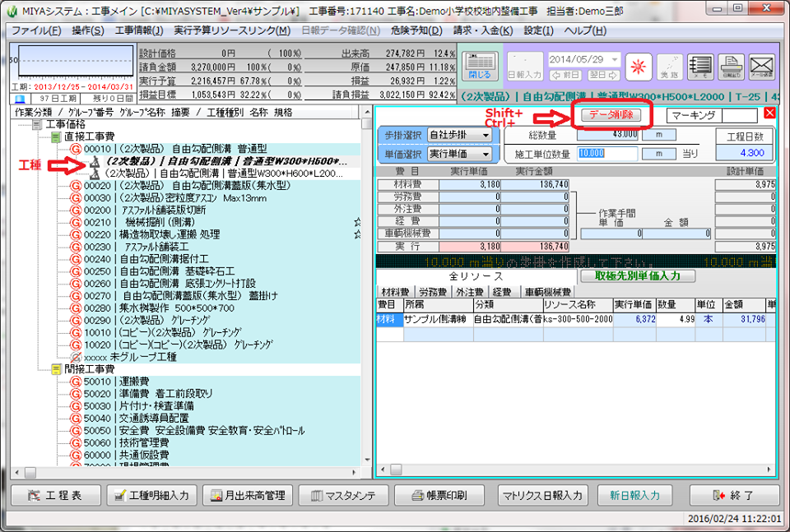Viewport: 790px width, 532px height.
Task: Click the 翌日 next-day arrow button
Action: [603, 75]
